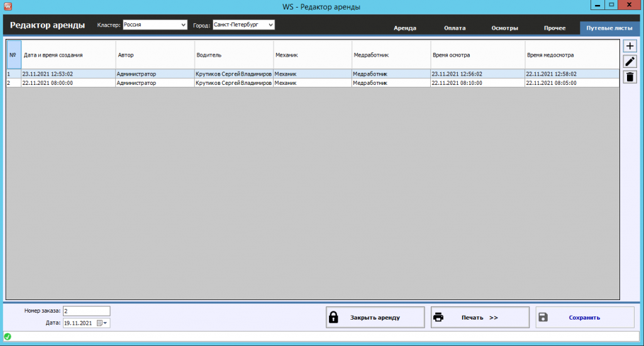Image resolution: width=644 pixels, height=346 pixels.
Task: Click medical exam time 22.11.2021 08:05:00
Action: point(572,82)
